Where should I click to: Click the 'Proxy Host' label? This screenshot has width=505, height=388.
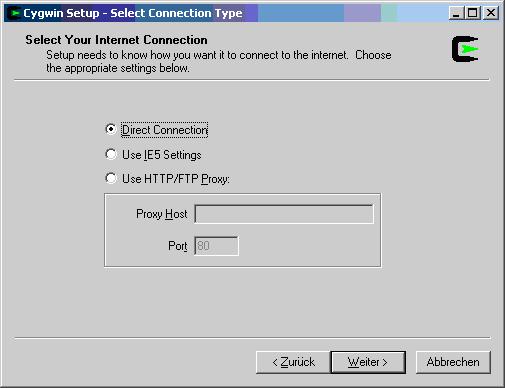click(x=162, y=214)
